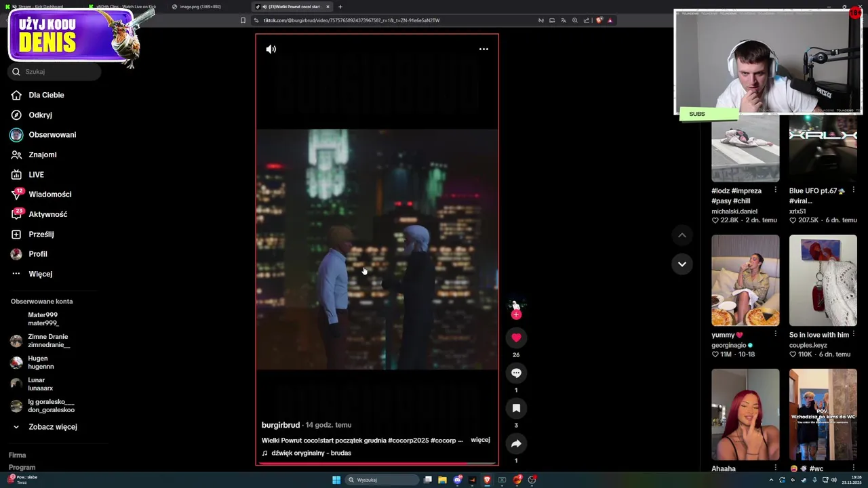Viewport: 868px width, 488px height.
Task: Share the video using the arrow icon
Action: pyautogui.click(x=516, y=443)
